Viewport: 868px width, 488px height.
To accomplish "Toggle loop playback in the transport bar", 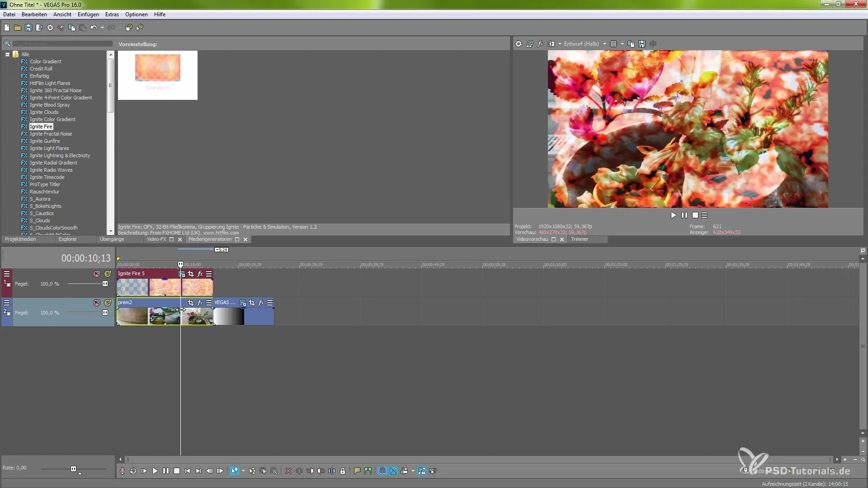I will 133,471.
